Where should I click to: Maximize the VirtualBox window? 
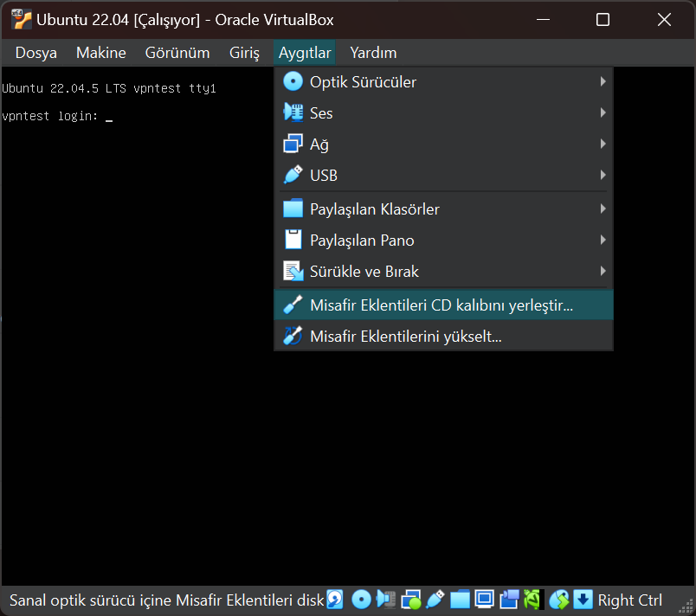tap(603, 20)
